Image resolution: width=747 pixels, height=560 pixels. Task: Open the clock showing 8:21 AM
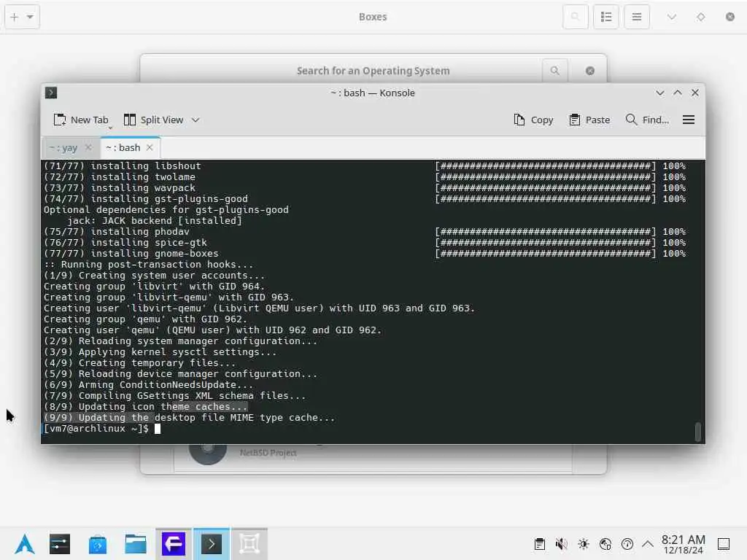683,544
